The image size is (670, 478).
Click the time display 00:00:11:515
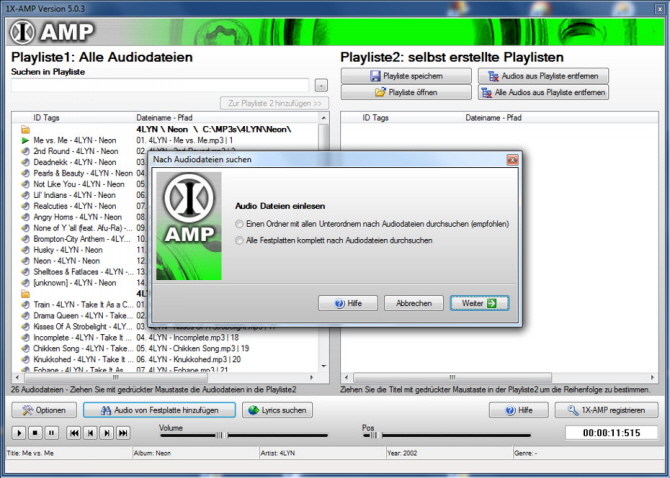pos(611,433)
